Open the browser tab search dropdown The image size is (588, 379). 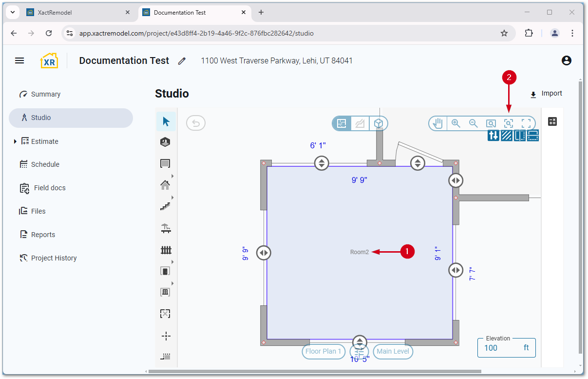point(13,12)
